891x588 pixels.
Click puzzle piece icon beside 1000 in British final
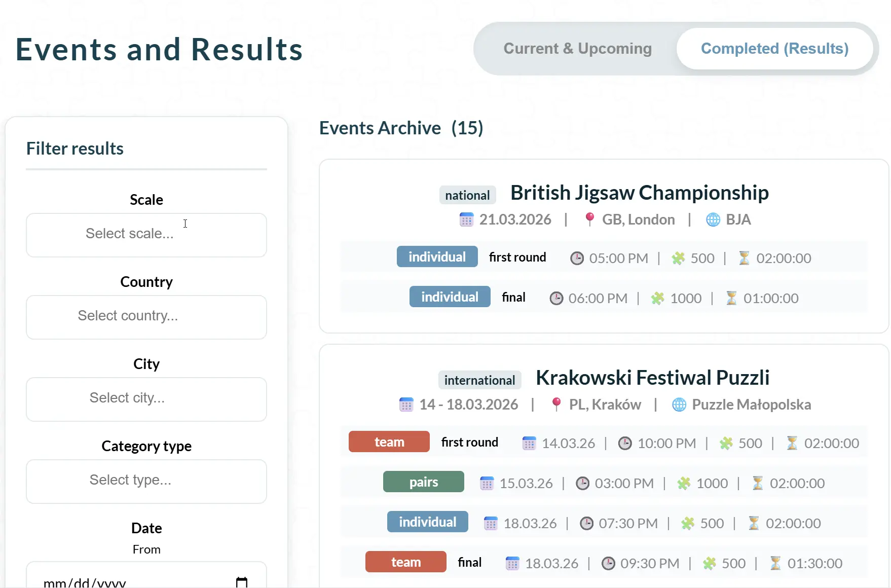click(x=657, y=299)
